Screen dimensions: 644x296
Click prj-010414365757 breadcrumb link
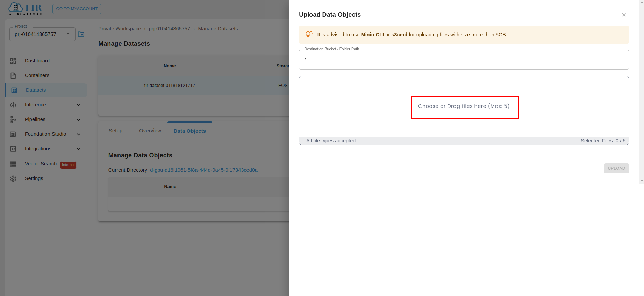click(x=170, y=29)
